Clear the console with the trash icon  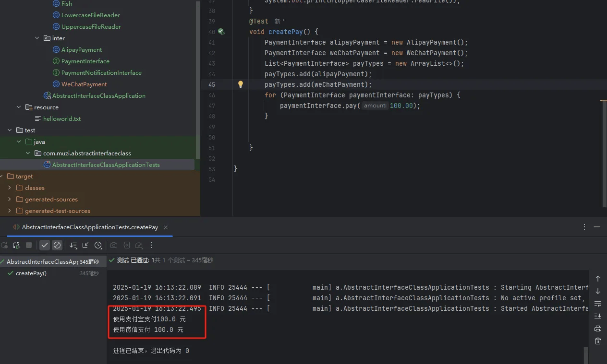pos(598,341)
